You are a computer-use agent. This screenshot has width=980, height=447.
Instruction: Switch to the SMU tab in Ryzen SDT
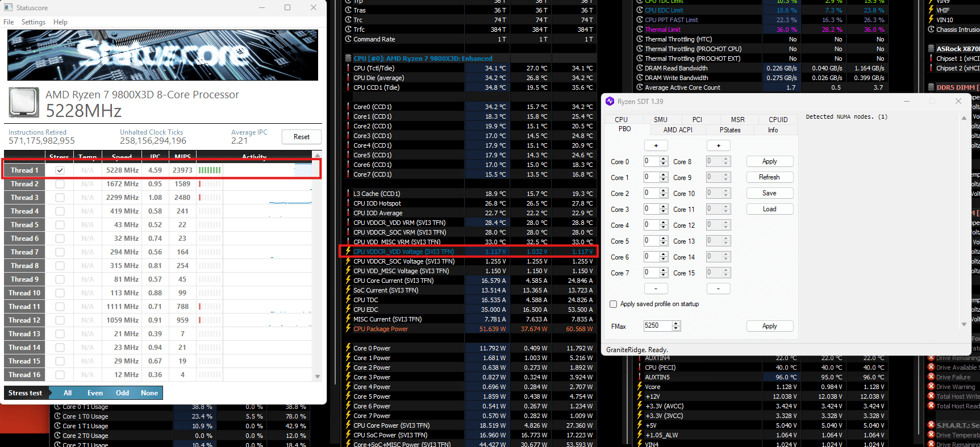(660, 119)
